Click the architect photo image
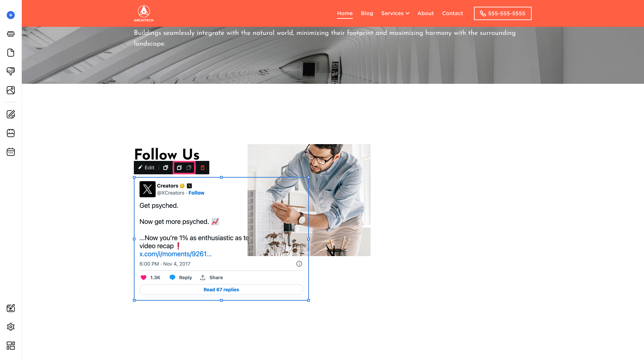Image resolution: width=644 pixels, height=362 pixels. [309, 200]
